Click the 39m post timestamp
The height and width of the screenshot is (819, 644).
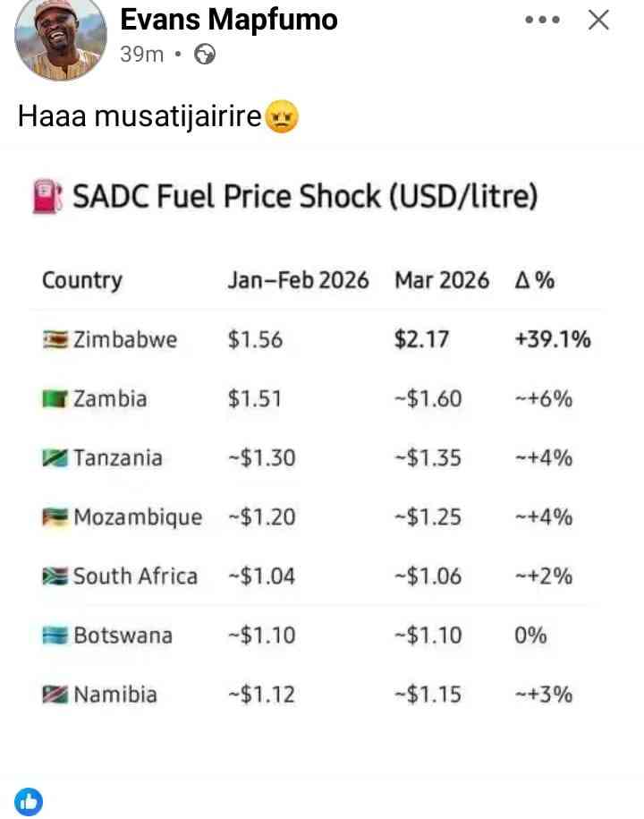[142, 55]
